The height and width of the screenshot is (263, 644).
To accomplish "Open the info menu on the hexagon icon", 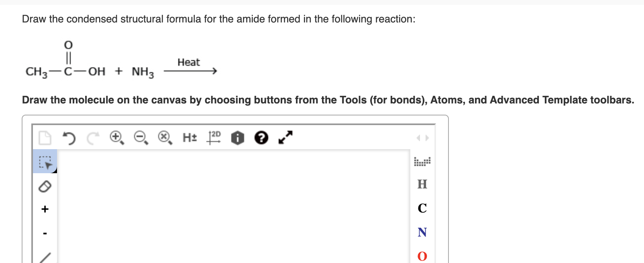I will (x=237, y=138).
